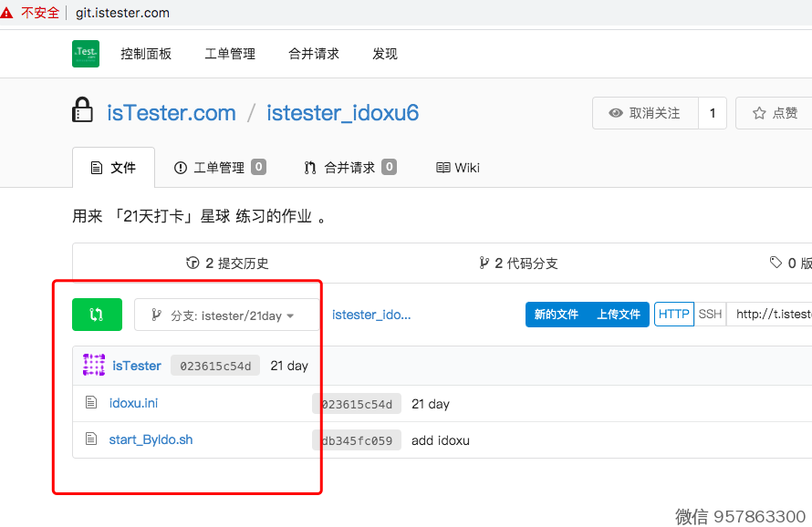Select HTTP clone protocol
Viewport: 812px width, 527px height.
[674, 315]
